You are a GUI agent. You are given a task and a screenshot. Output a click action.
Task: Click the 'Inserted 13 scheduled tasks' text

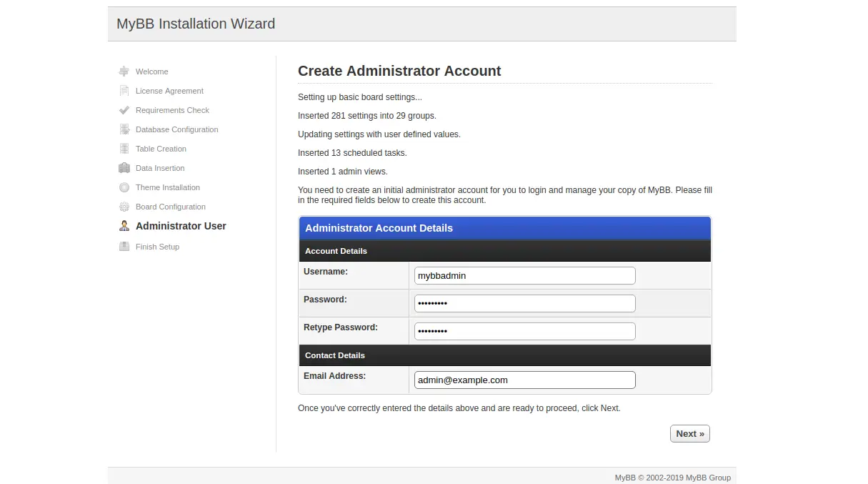tap(352, 153)
